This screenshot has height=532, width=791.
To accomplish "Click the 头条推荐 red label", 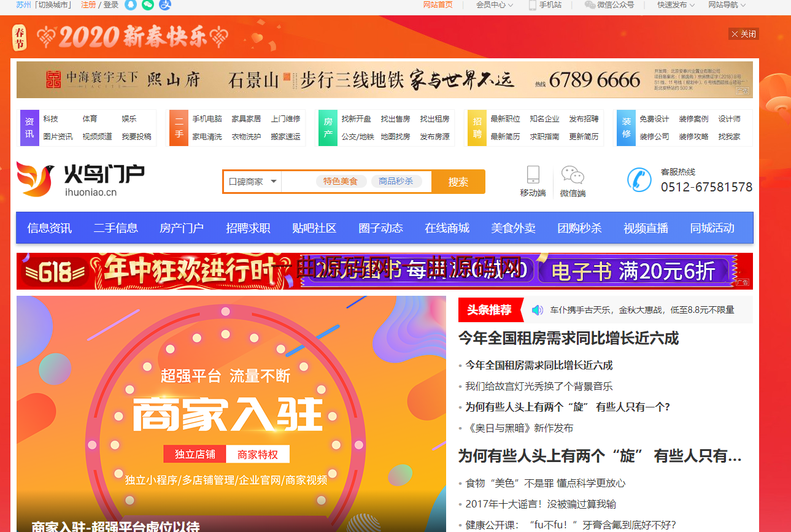I will pyautogui.click(x=490, y=310).
